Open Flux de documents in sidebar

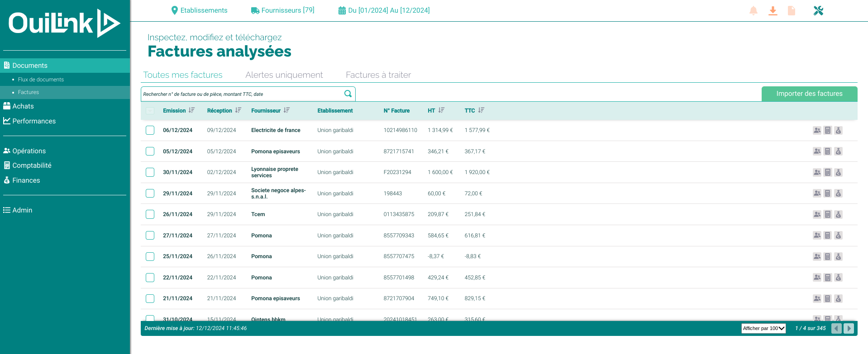[41, 80]
